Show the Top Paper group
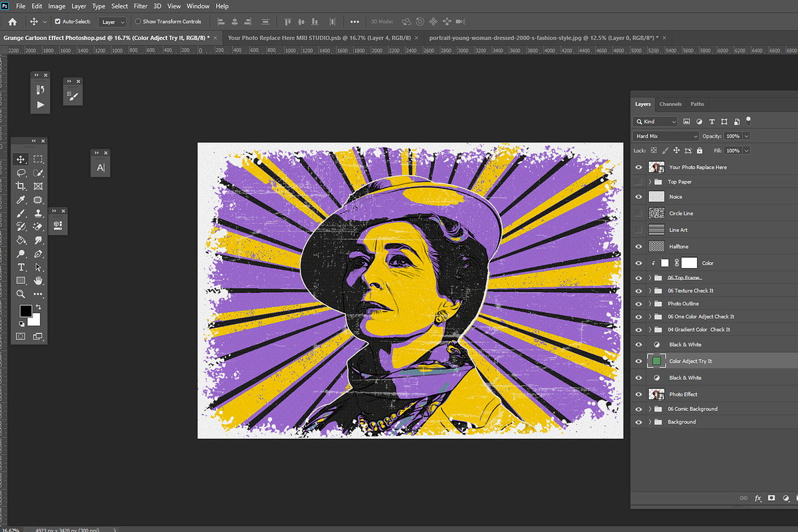The height and width of the screenshot is (532, 798). (639, 182)
